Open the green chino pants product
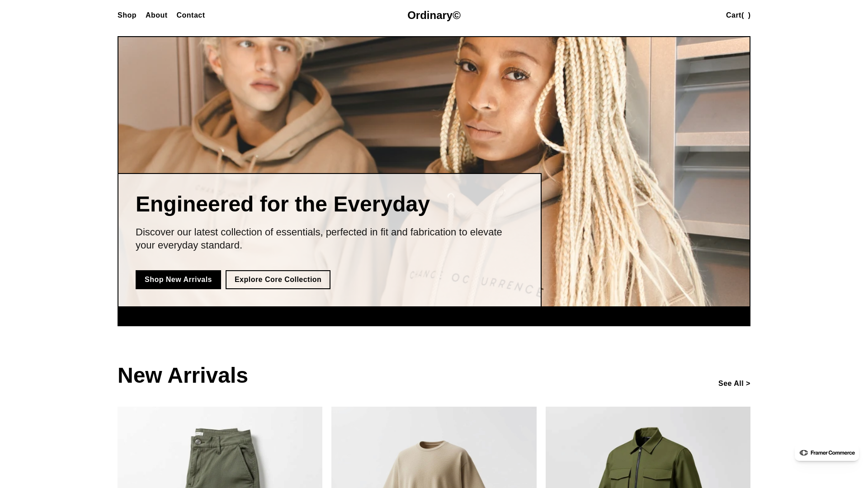 pyautogui.click(x=220, y=447)
